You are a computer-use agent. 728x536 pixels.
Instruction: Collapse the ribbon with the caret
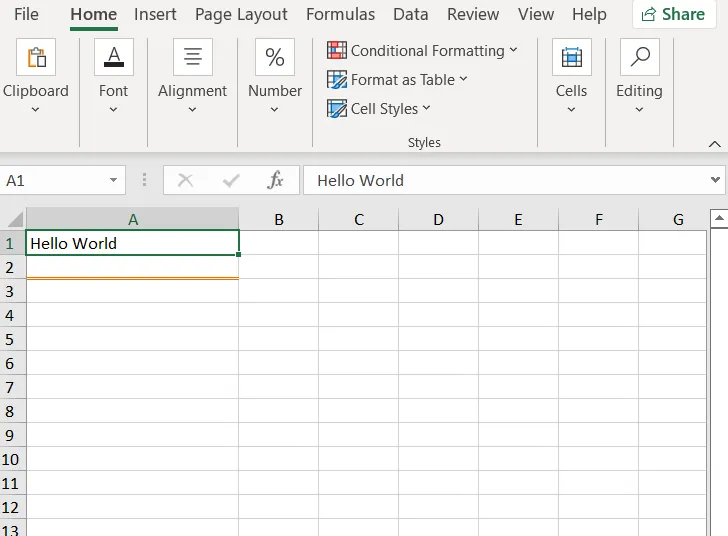[x=714, y=144]
